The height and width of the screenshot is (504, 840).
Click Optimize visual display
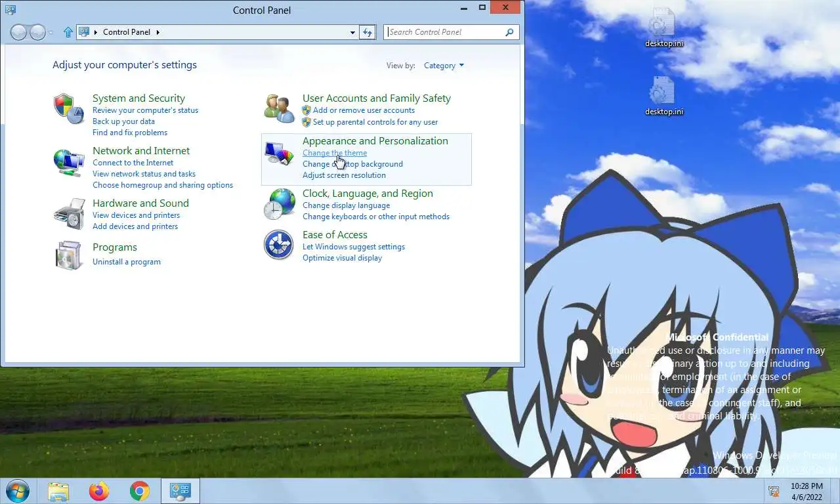coord(342,258)
